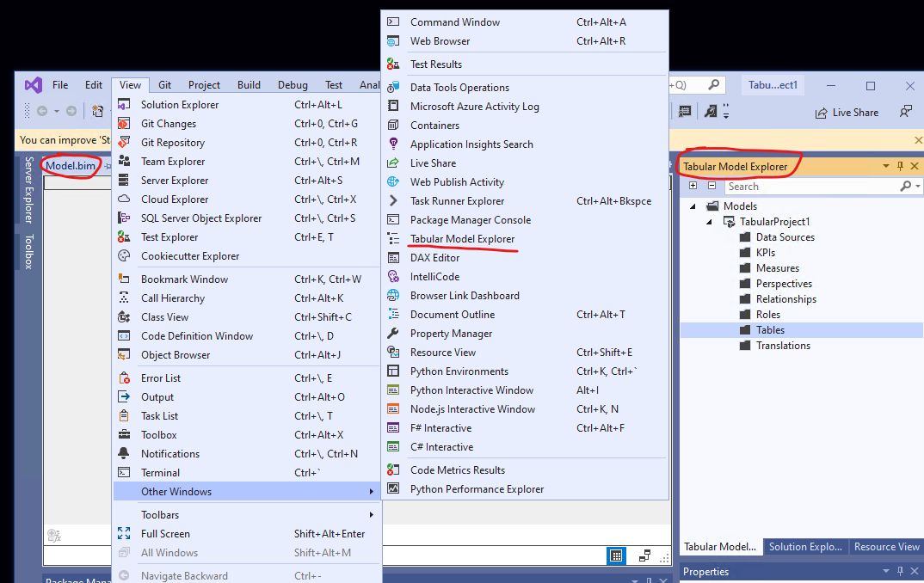Expand the Other Windows submenu arrow
Screen dimensions: 924x583
pyautogui.click(x=372, y=491)
